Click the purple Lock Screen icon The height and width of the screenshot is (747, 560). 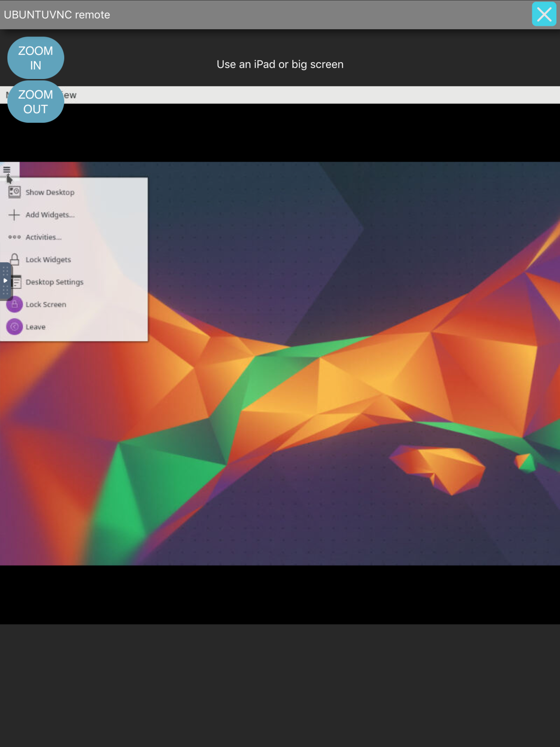point(14,304)
